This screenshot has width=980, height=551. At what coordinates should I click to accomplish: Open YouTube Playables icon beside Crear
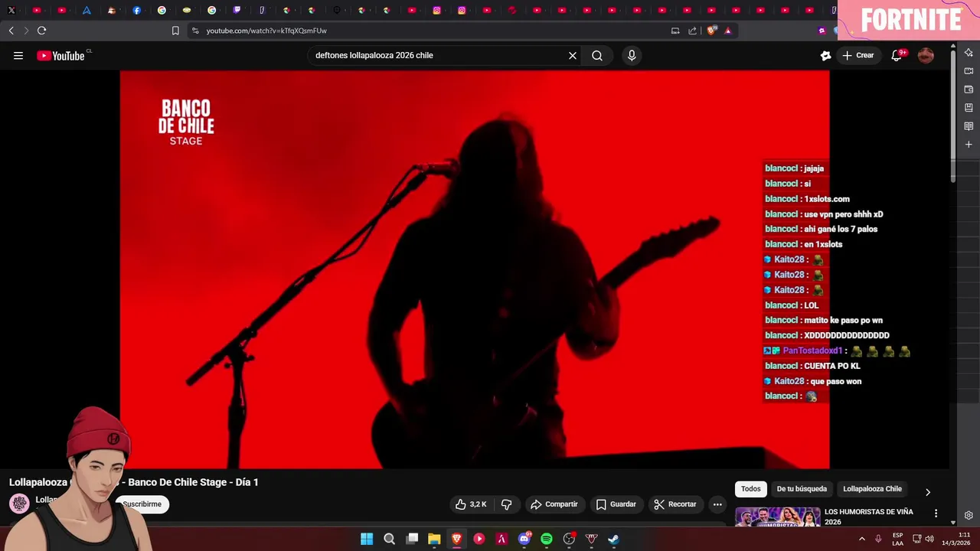[825, 55]
